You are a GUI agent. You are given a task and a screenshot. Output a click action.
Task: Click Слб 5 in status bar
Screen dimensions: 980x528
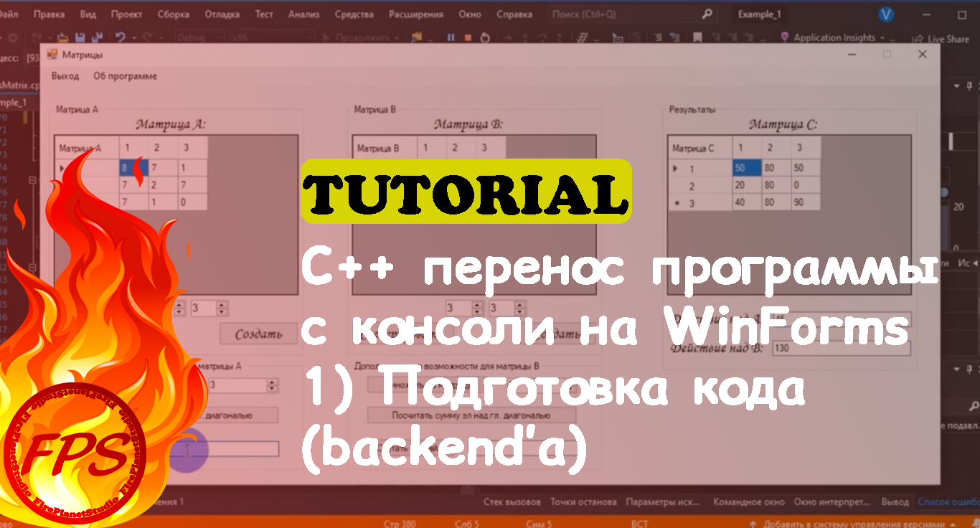point(467,523)
